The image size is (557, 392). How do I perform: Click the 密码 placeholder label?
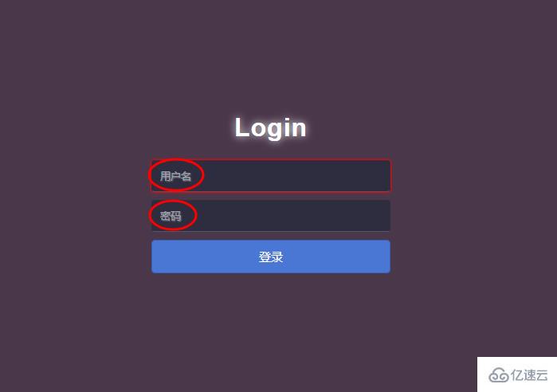tap(171, 216)
